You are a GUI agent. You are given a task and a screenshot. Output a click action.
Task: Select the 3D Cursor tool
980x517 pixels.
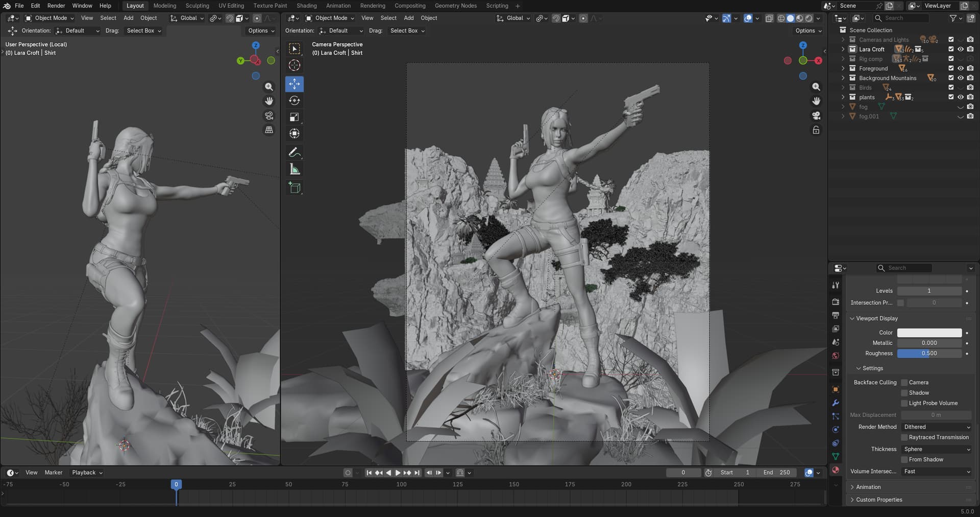[295, 65]
